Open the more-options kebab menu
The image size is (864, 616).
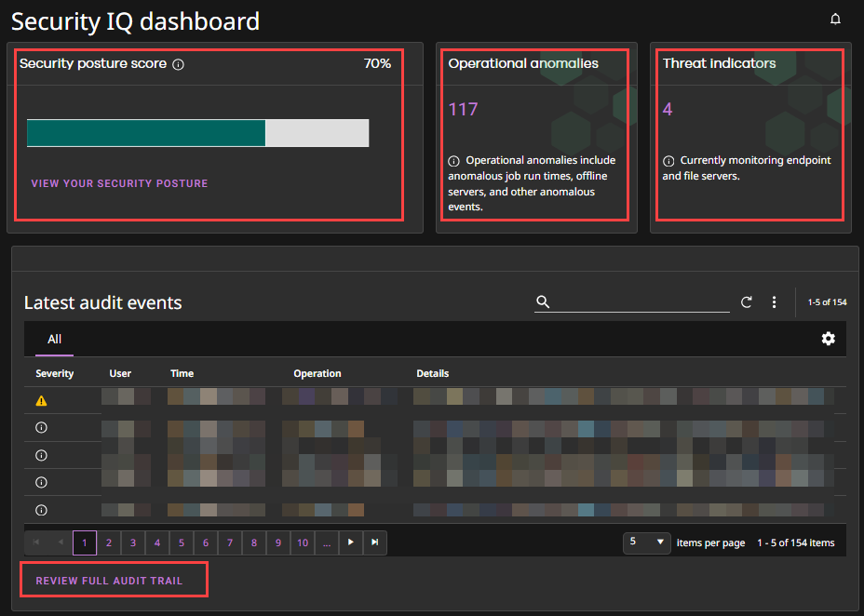pyautogui.click(x=774, y=301)
